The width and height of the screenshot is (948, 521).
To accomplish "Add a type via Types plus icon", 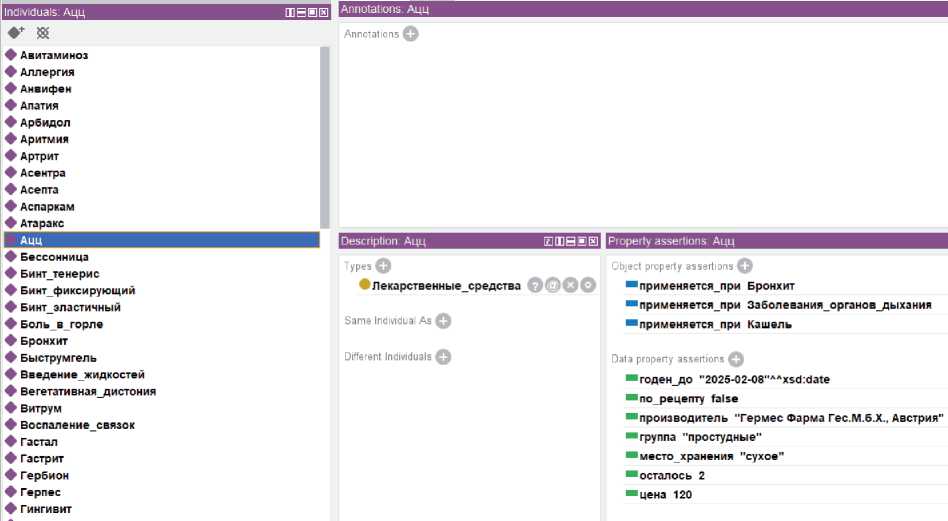I will [x=383, y=265].
